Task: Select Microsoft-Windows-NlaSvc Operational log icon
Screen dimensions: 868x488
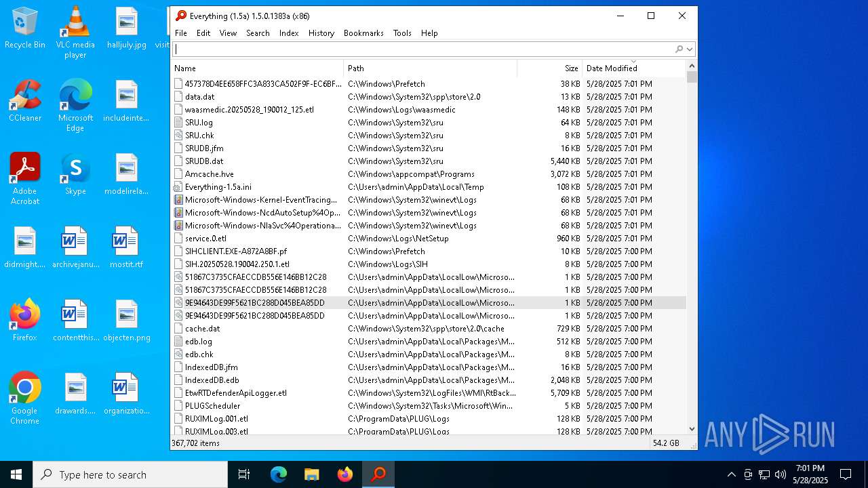Action: point(178,225)
